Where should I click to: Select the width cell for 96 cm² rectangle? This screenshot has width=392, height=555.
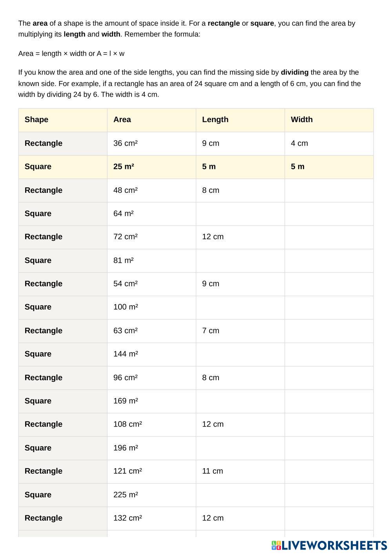point(329,378)
